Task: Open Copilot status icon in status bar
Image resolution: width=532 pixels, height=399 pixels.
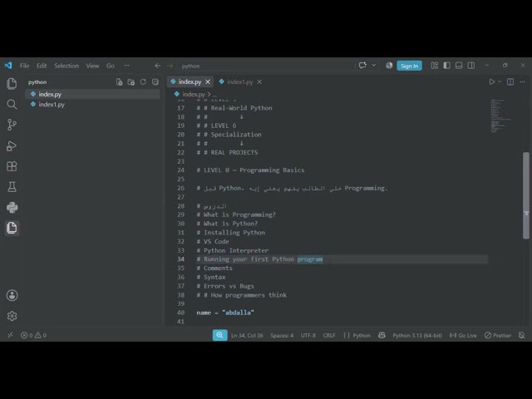Action: click(x=382, y=335)
